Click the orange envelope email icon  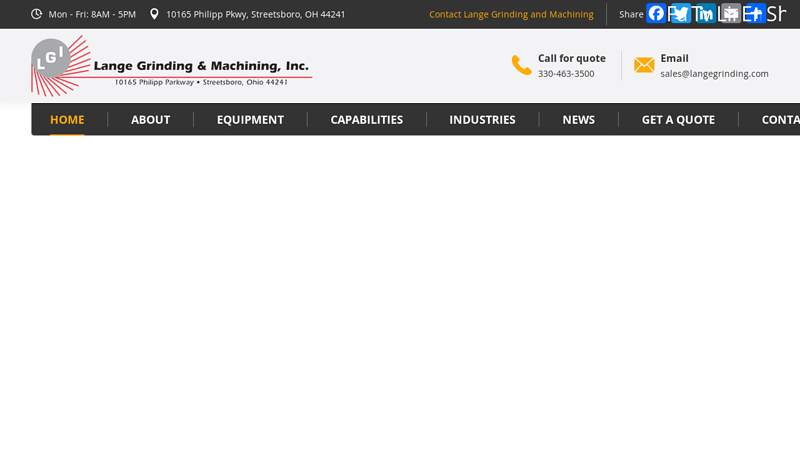pos(644,65)
